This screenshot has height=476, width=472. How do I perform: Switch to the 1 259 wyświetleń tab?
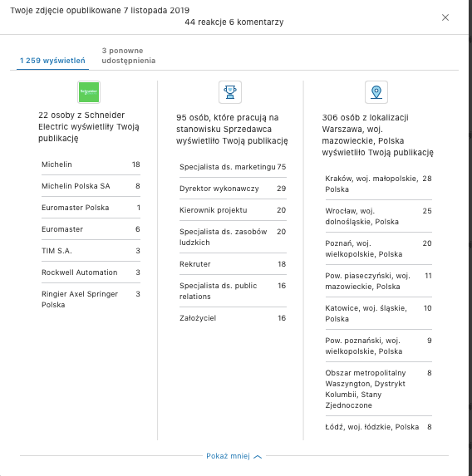52,61
